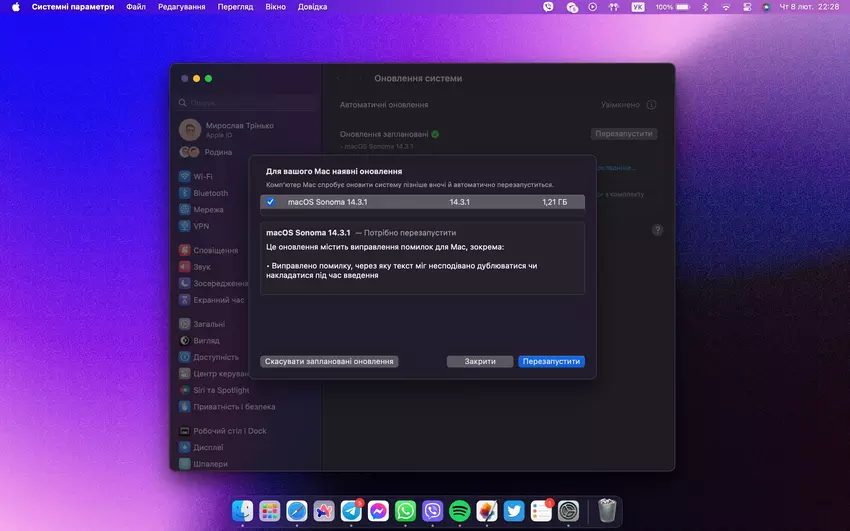Open Safari from the Dock
The height and width of the screenshot is (531, 850).
pos(296,511)
